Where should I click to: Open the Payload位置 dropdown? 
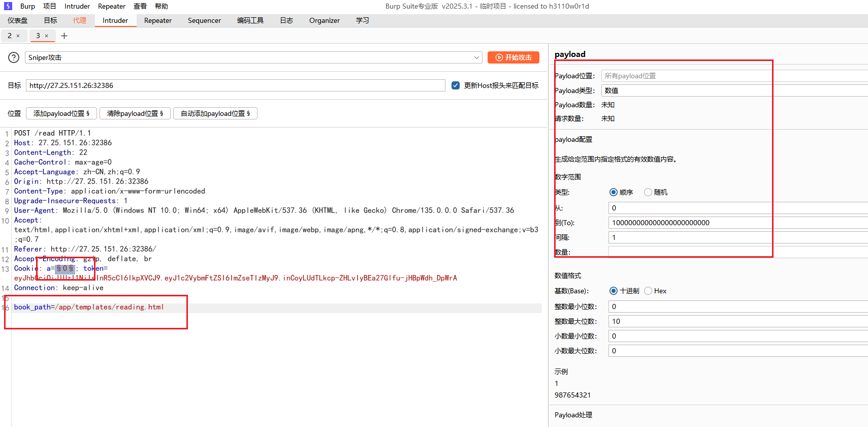(x=734, y=76)
